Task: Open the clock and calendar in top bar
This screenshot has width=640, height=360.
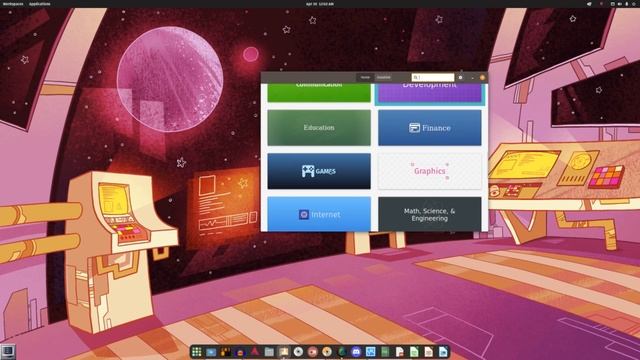Action: [320, 4]
